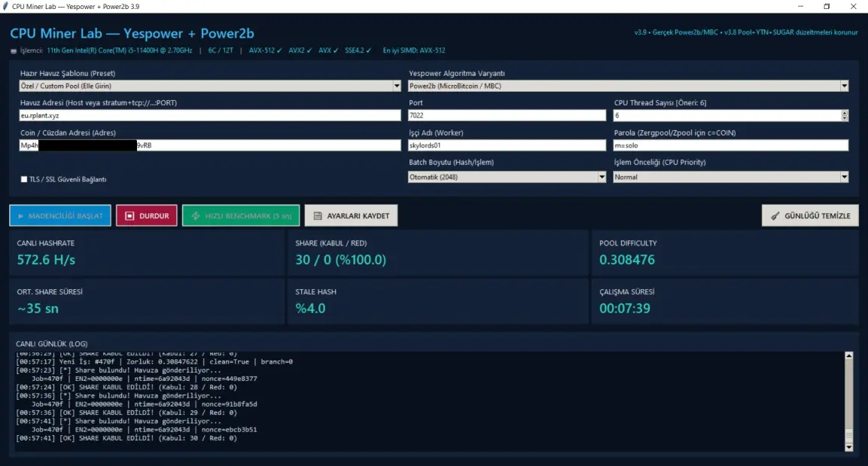868x466 pixels.
Task: Click the average share time ~35 sn
Action: [38, 308]
